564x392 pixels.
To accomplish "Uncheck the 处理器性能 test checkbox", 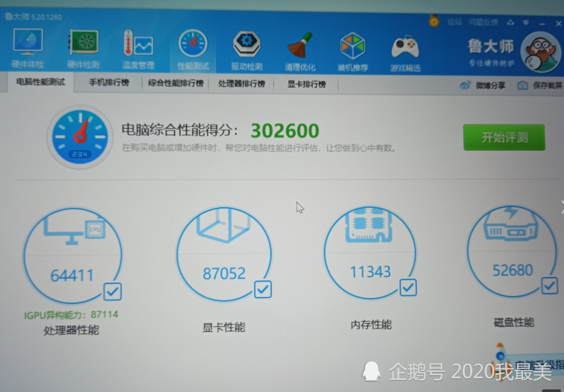I will (113, 291).
